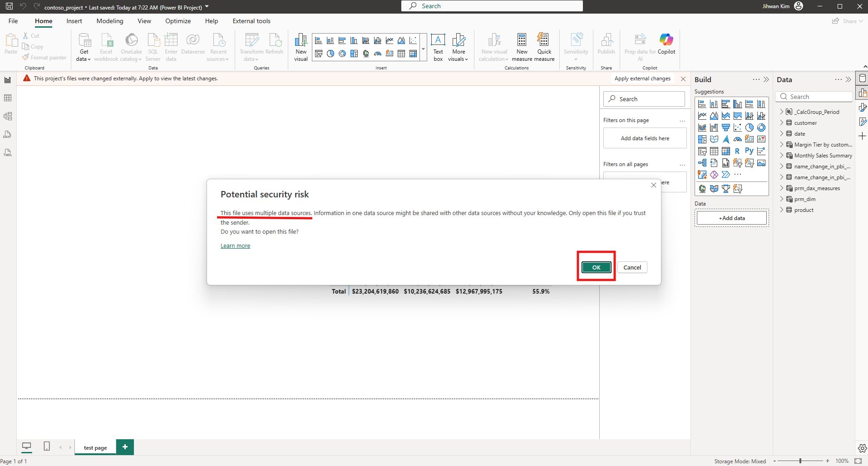
Task: Select the R script visual icon
Action: pyautogui.click(x=737, y=151)
